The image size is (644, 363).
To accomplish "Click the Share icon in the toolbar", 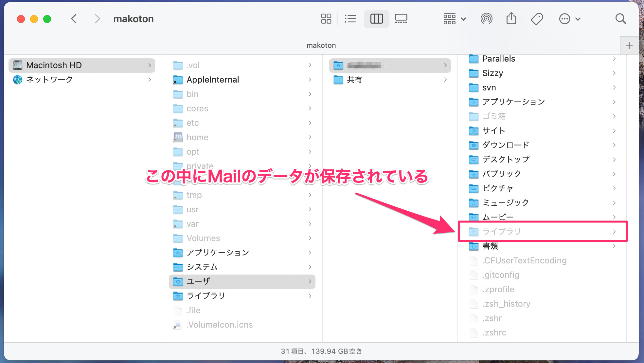I will coord(511,19).
